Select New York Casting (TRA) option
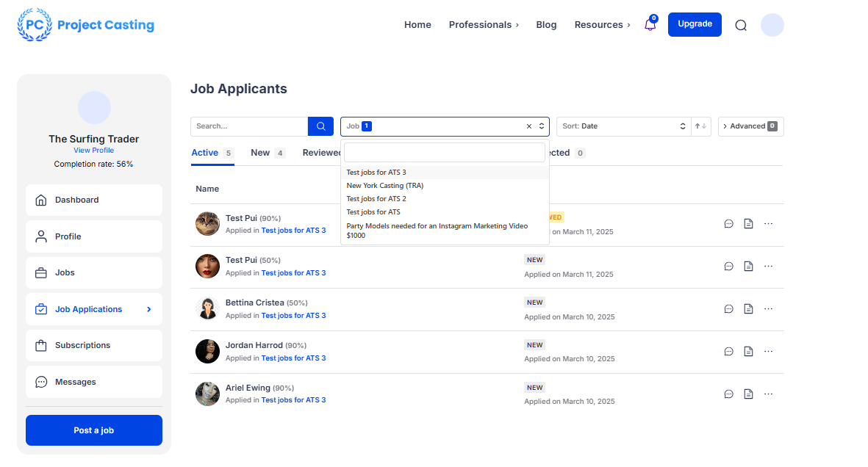 (x=385, y=186)
